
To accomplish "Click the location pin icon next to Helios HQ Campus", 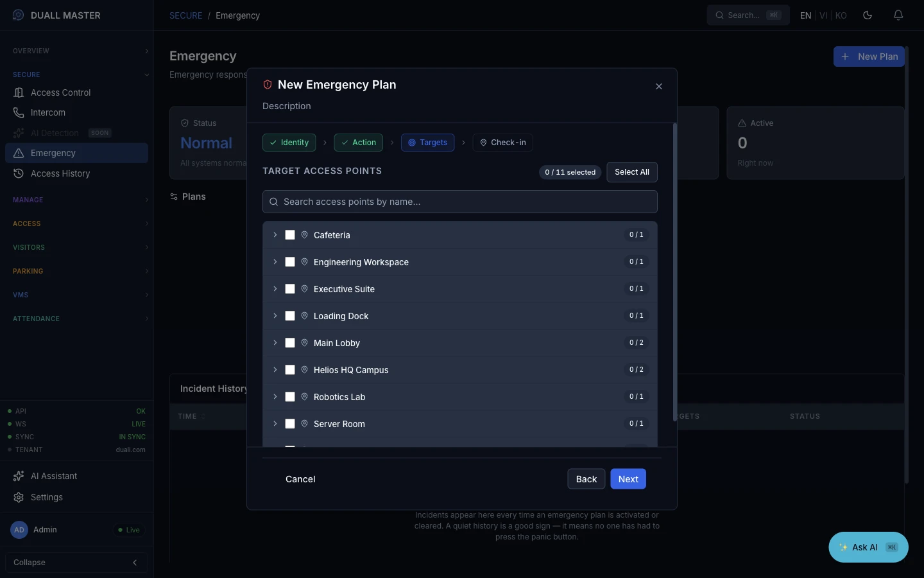I will tap(305, 370).
